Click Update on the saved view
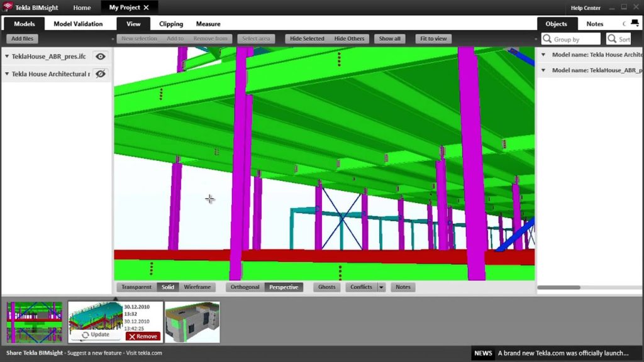This screenshot has width=644, height=362. [96, 335]
